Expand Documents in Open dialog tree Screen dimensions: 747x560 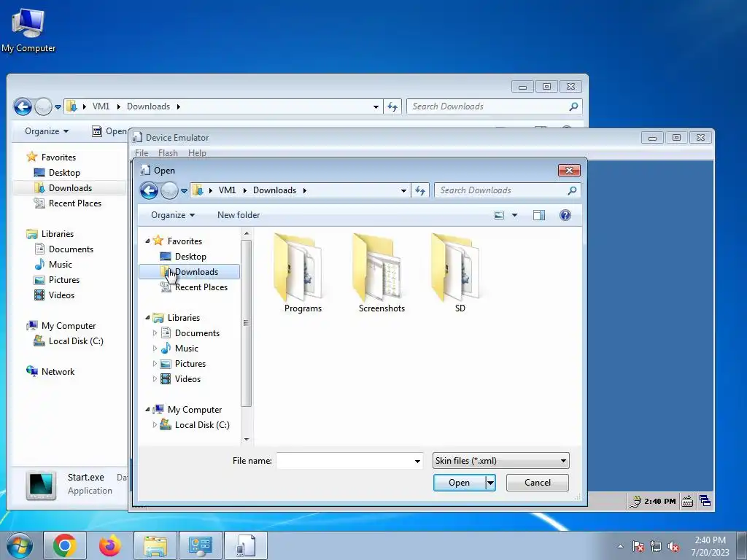tap(155, 332)
